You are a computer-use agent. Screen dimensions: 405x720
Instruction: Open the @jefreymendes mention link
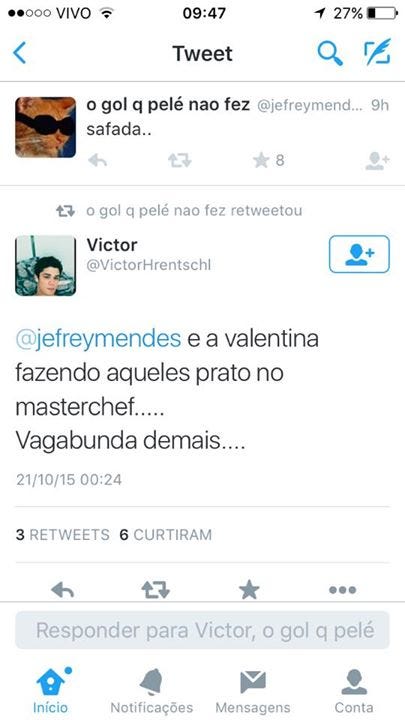point(98,340)
